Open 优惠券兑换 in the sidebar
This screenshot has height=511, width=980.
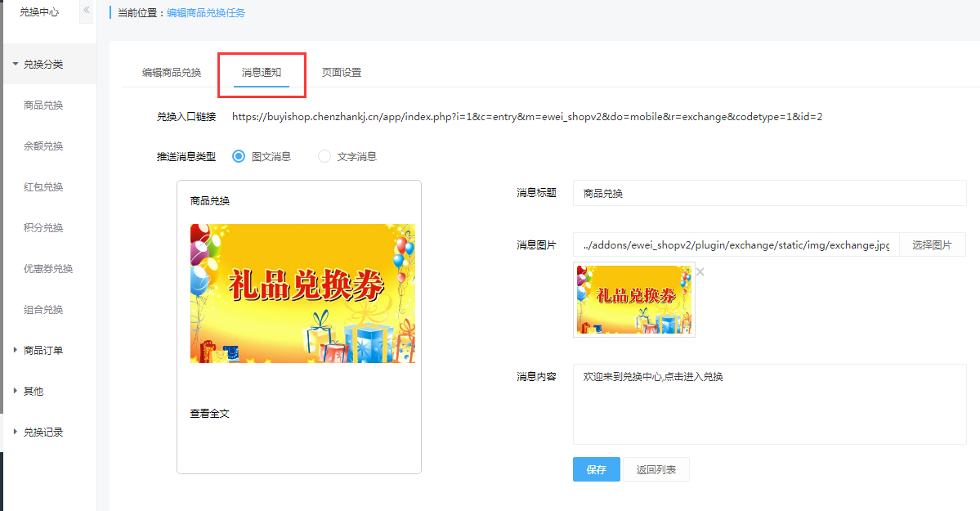pos(48,268)
